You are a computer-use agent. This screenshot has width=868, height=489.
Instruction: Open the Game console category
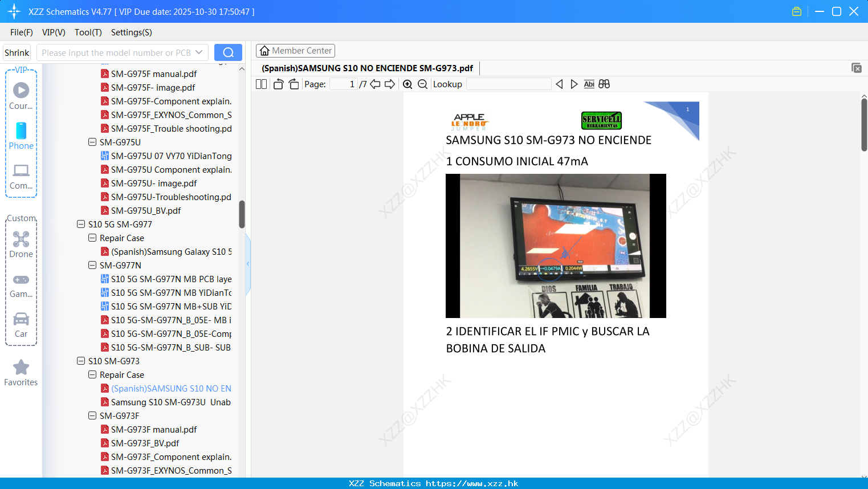(x=21, y=285)
